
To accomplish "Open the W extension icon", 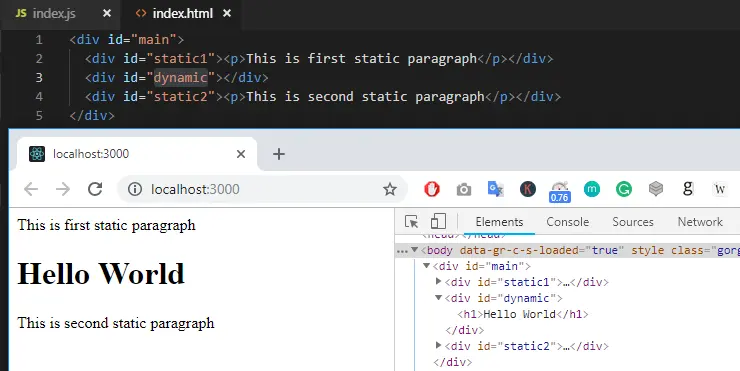I will 720,189.
